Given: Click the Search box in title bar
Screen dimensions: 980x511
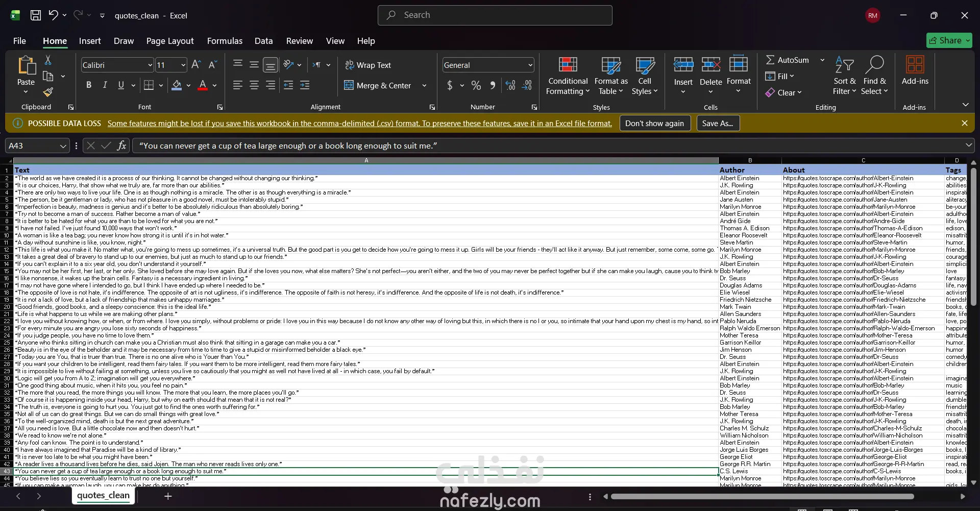Looking at the screenshot, I should click(x=495, y=15).
